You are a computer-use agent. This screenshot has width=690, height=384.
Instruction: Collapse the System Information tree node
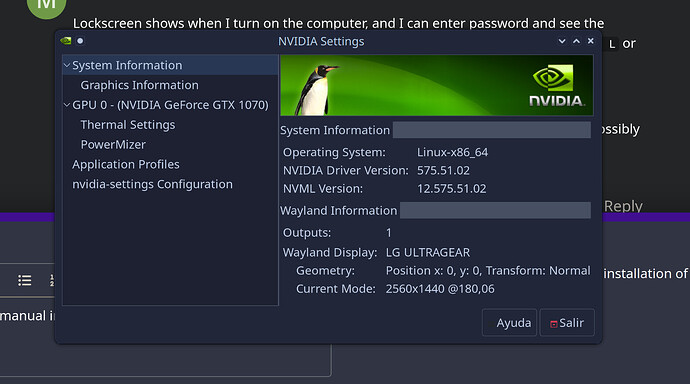(x=67, y=65)
